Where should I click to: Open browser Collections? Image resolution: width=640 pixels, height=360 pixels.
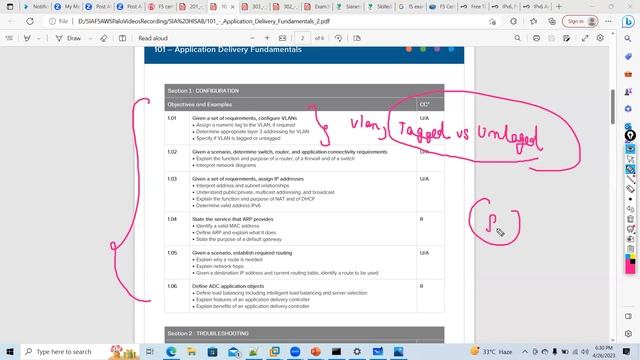pos(552,21)
